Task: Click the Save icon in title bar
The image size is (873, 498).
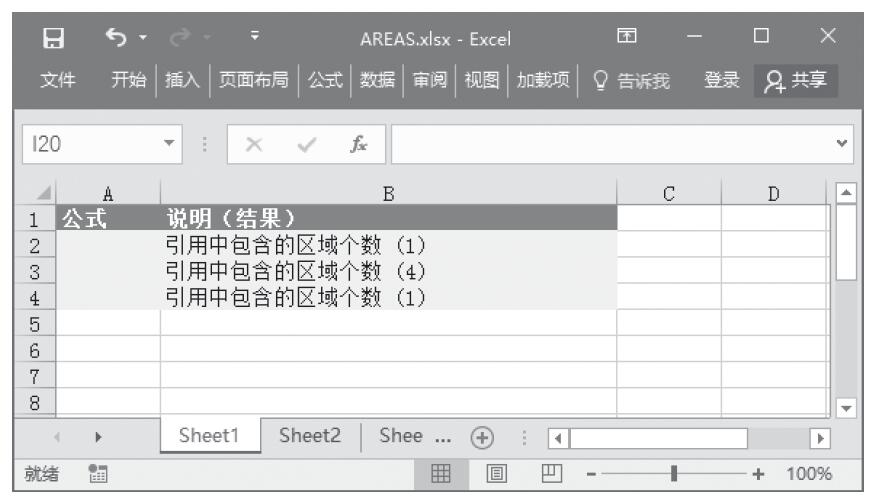Action: point(58,39)
